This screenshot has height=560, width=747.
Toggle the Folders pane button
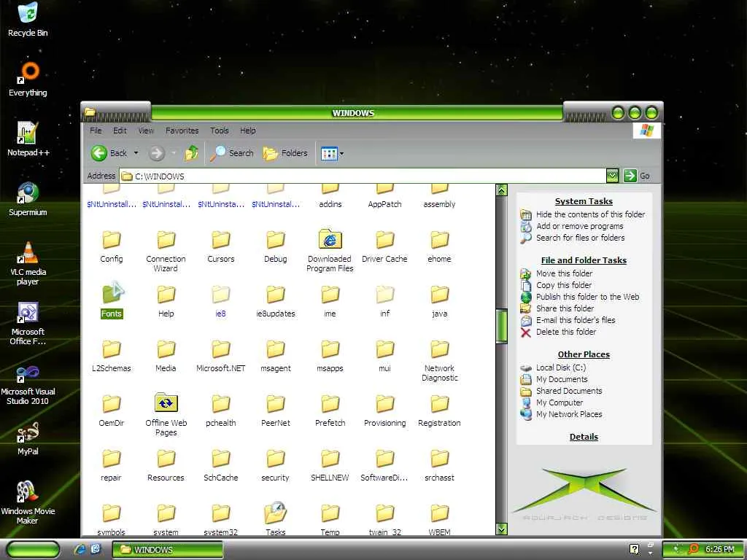pos(285,153)
